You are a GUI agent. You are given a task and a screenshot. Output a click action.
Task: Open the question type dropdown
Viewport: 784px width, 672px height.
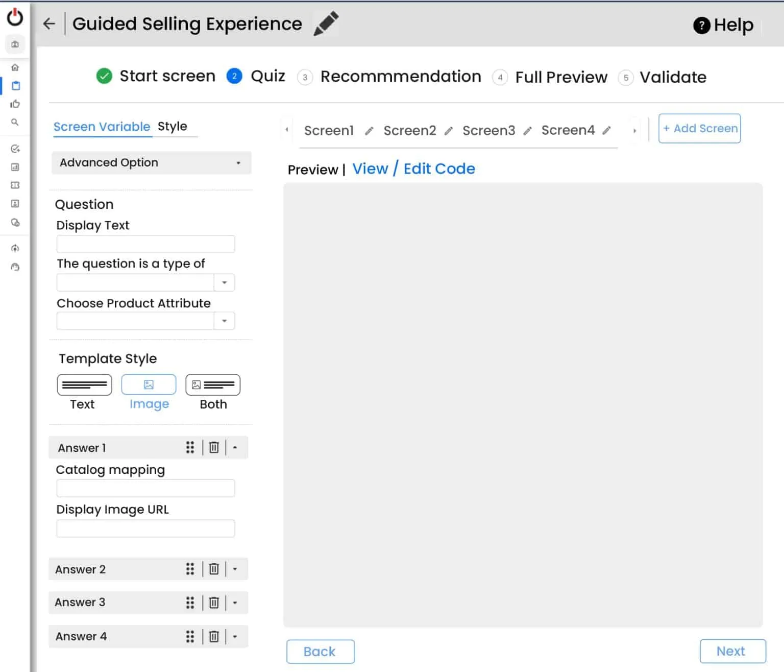(x=224, y=282)
